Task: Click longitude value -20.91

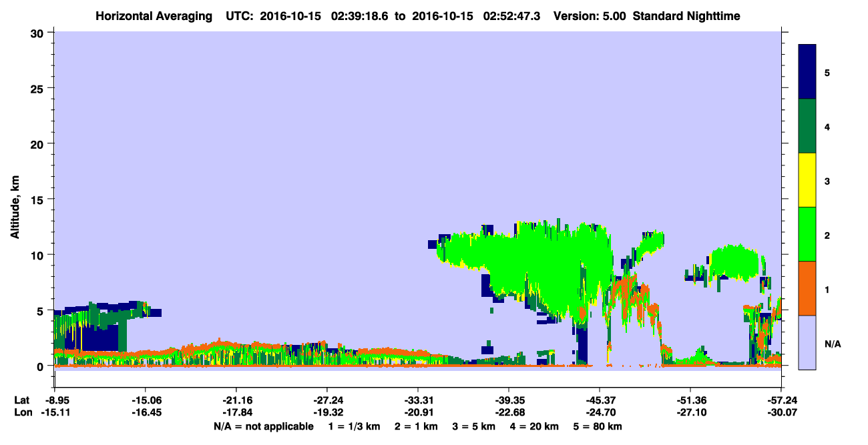Action: 418,412
